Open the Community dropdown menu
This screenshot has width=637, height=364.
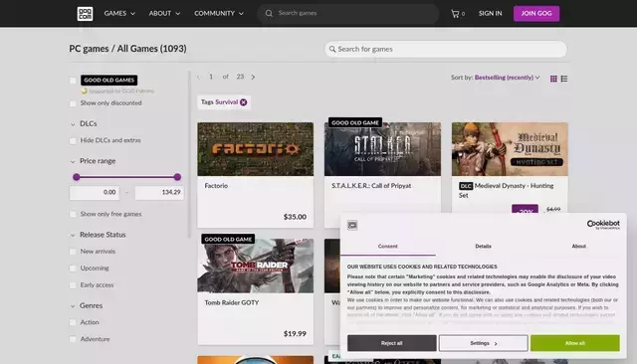click(219, 13)
